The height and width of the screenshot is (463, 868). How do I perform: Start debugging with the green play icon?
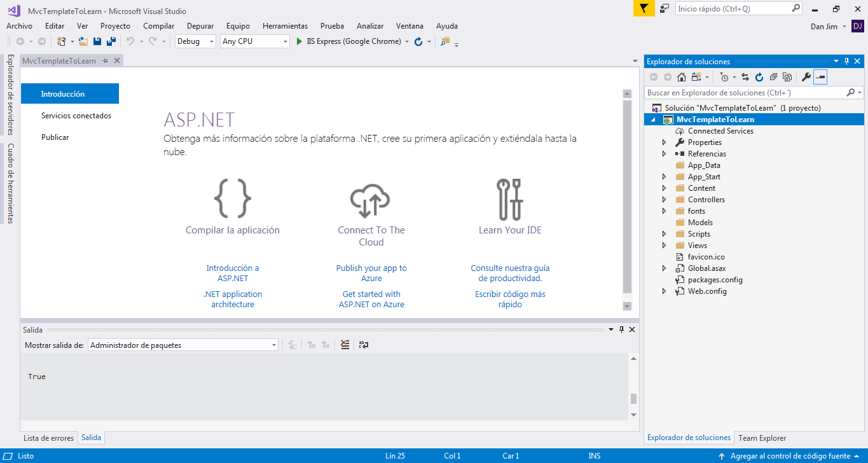click(300, 41)
